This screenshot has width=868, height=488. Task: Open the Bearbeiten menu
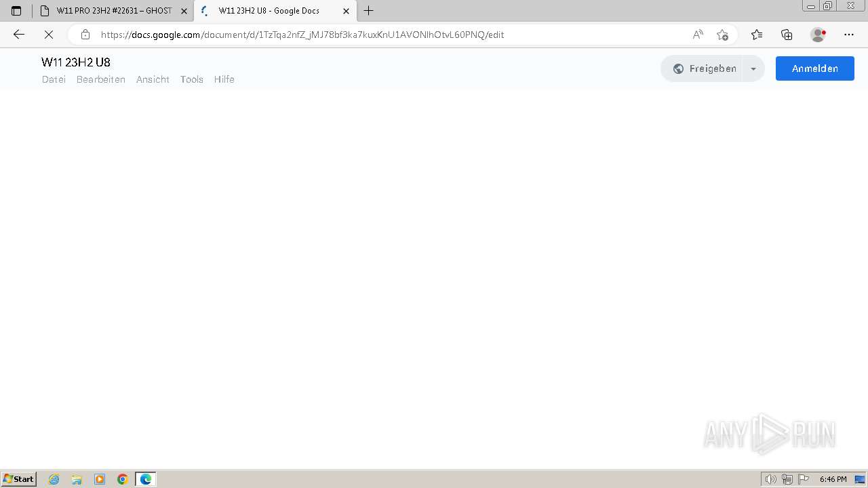[101, 79]
